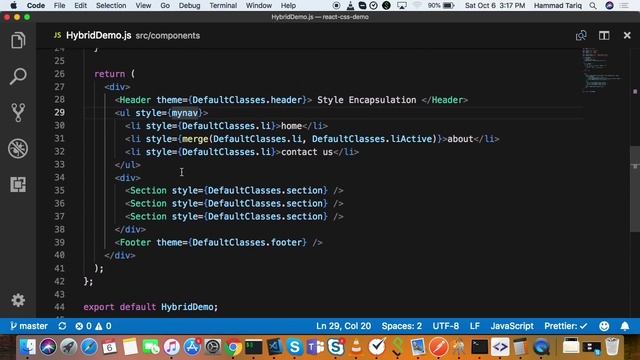Click line number 35 in the gutter
The height and width of the screenshot is (360, 640).
click(x=60, y=191)
